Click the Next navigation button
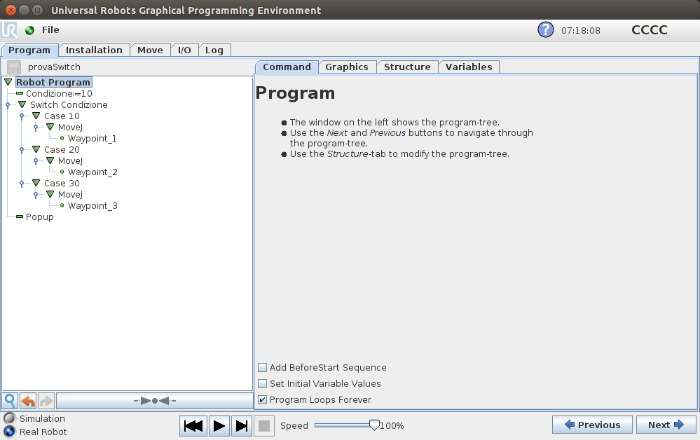 666,425
